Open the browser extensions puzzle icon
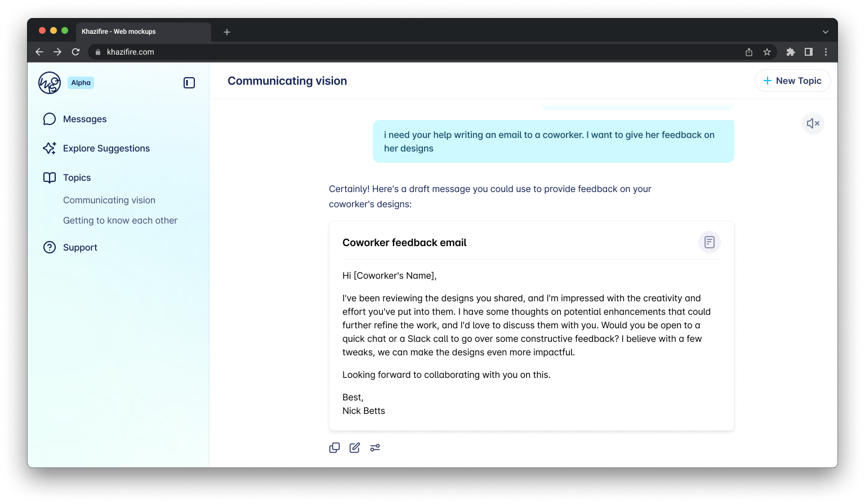This screenshot has height=504, width=865. (790, 52)
